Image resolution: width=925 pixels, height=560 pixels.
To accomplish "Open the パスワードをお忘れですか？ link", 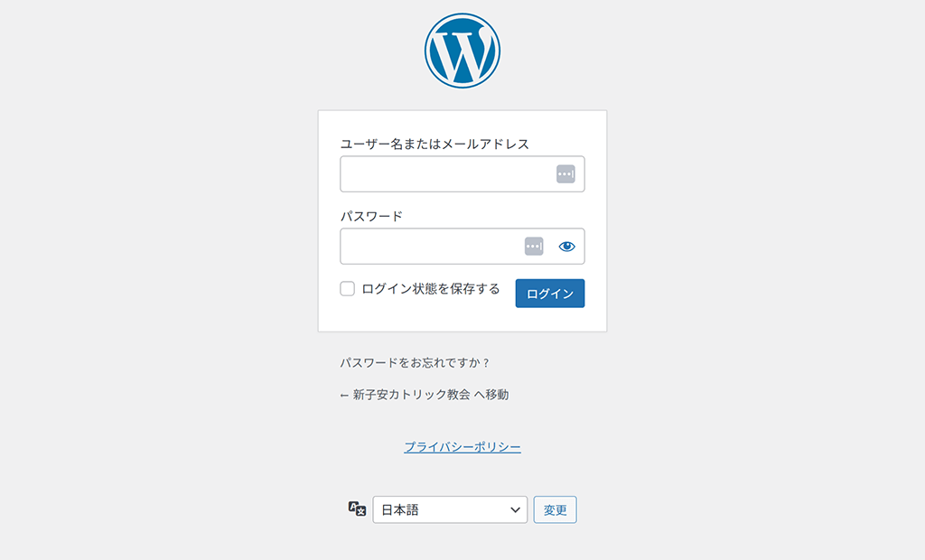I will coord(415,363).
